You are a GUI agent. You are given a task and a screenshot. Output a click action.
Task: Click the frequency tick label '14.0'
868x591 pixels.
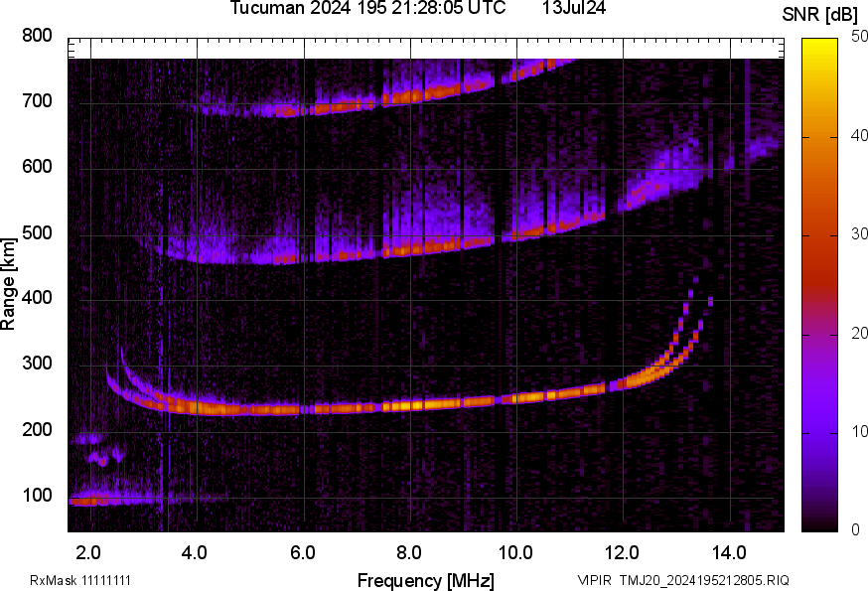[x=730, y=552]
